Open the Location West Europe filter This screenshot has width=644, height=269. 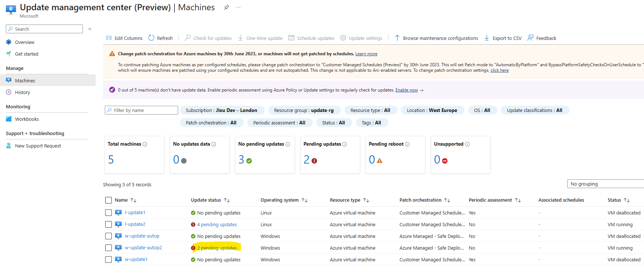point(432,110)
